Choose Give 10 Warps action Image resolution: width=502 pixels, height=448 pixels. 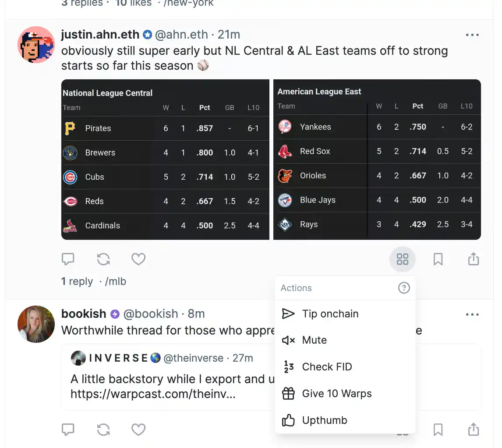[336, 394]
